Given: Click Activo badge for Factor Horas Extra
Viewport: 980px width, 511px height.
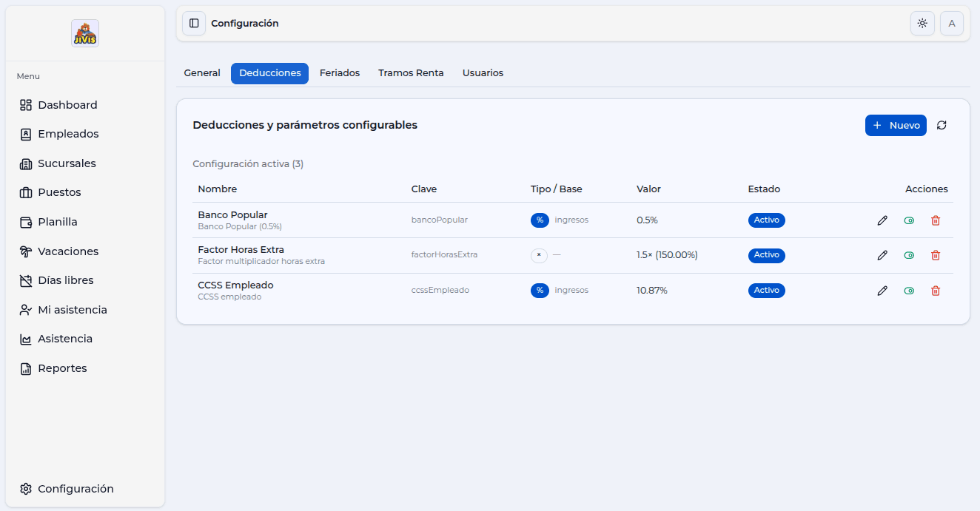Looking at the screenshot, I should pyautogui.click(x=767, y=255).
